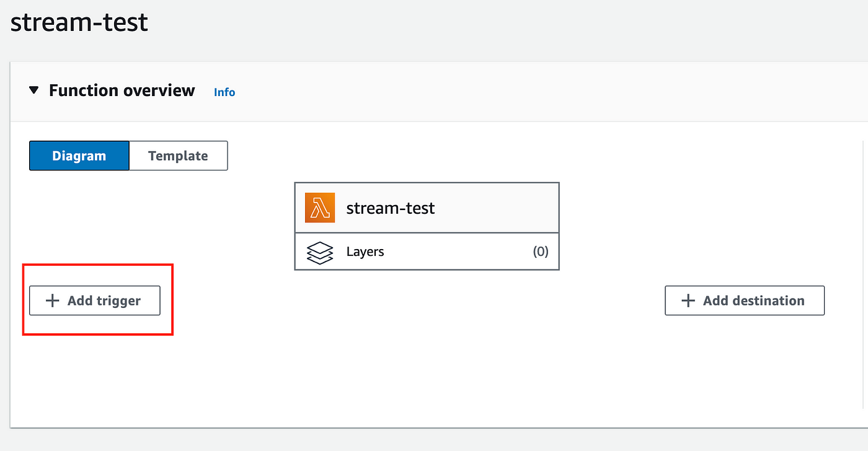The image size is (868, 451).
Task: Click the header row of the function diagram card
Action: click(427, 208)
